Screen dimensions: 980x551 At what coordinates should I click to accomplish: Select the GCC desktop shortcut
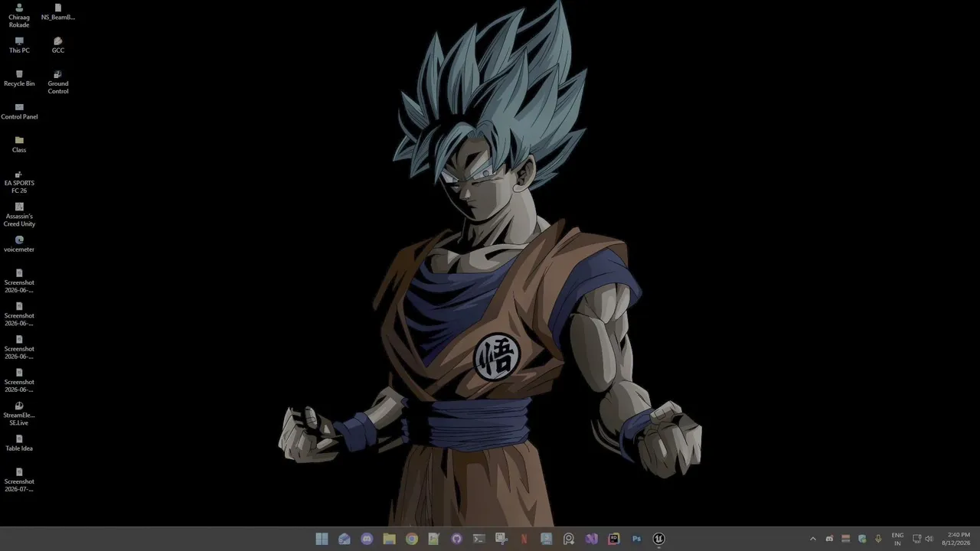[x=58, y=45]
